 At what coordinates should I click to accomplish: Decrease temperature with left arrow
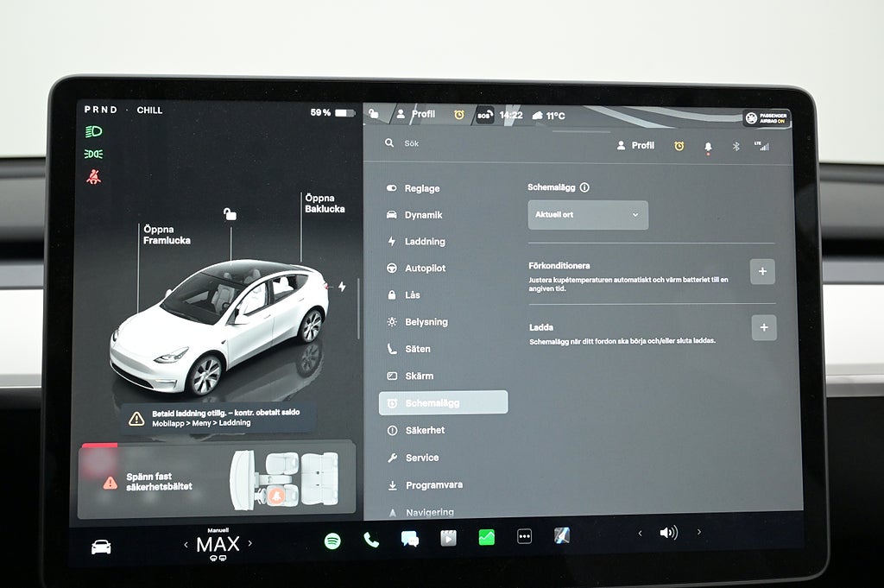click(x=186, y=544)
